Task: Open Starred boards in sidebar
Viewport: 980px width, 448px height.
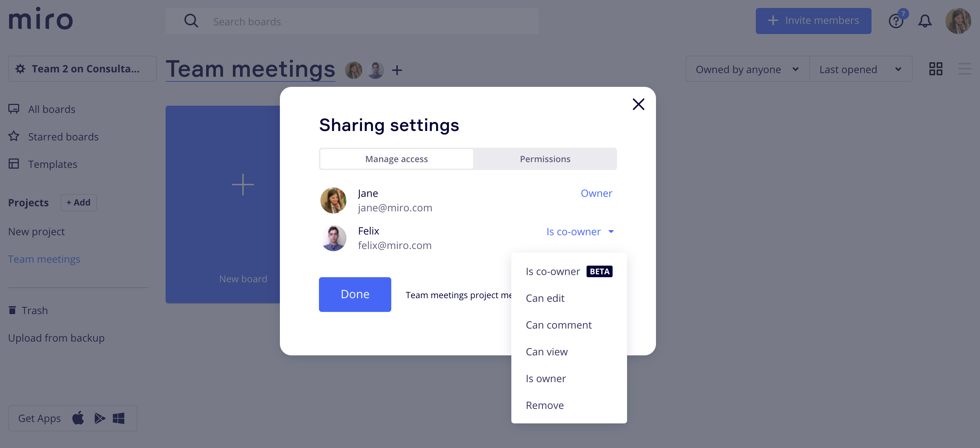Action: pos(63,137)
